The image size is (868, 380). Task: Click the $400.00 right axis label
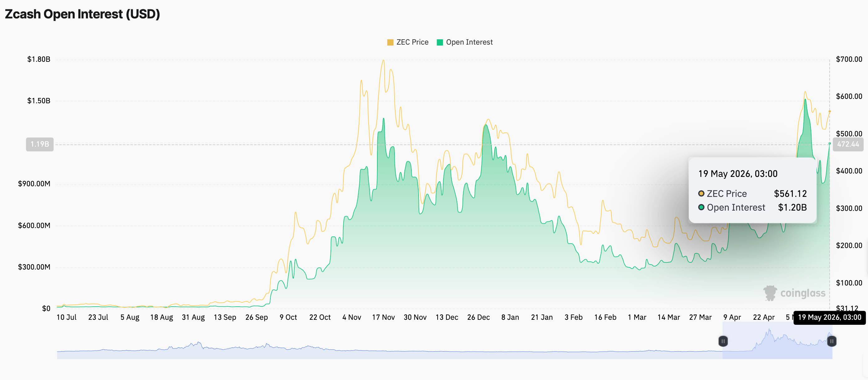tap(849, 171)
